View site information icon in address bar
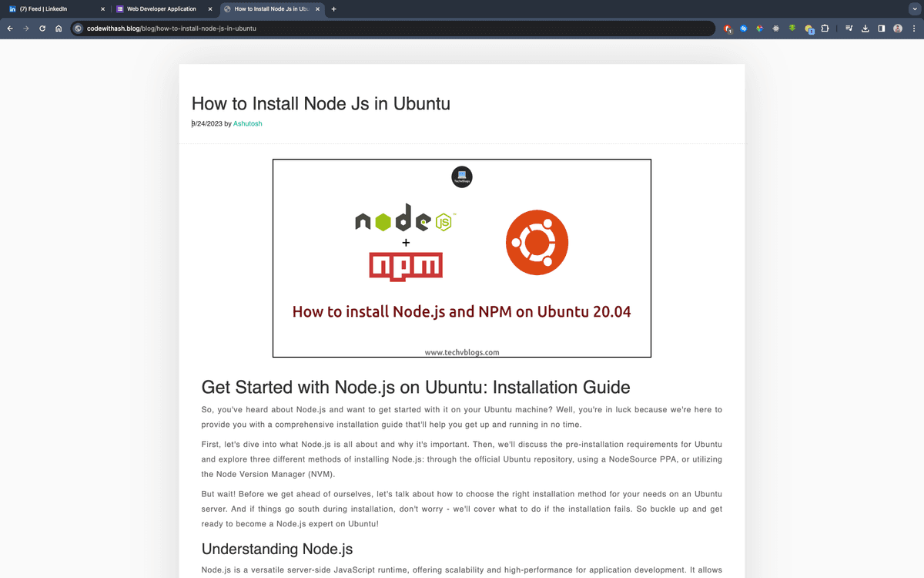 pyautogui.click(x=78, y=29)
